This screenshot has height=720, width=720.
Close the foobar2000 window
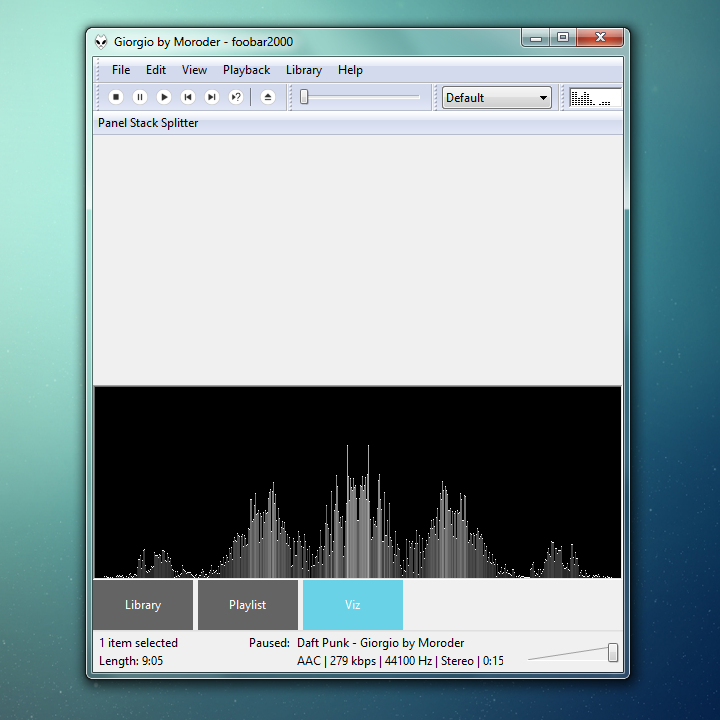[600, 38]
